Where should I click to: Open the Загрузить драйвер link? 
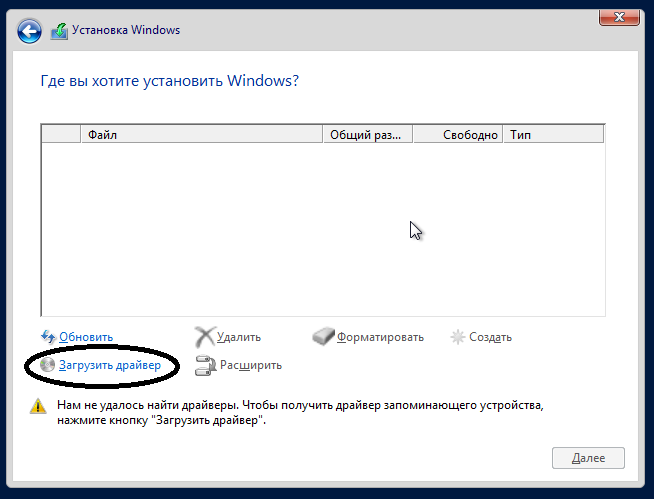point(110,365)
